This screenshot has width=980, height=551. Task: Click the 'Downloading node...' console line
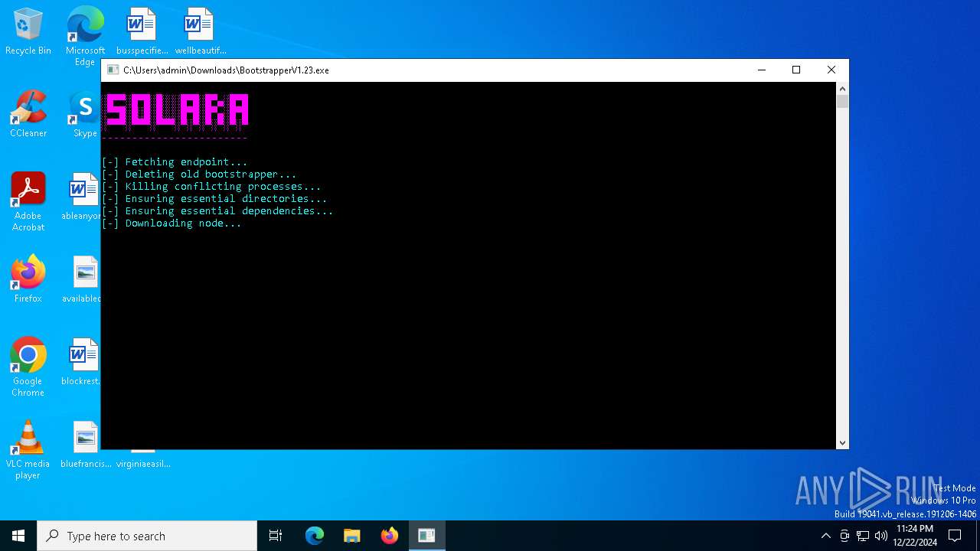click(x=171, y=223)
